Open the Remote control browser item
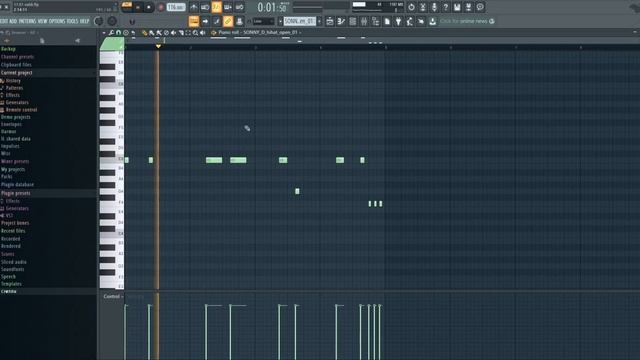Viewport: 640px width, 360px height. [x=21, y=110]
